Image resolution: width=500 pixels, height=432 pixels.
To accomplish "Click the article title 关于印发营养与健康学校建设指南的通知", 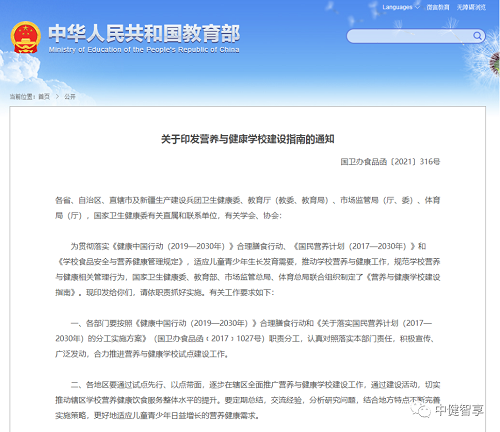I will pos(248,139).
